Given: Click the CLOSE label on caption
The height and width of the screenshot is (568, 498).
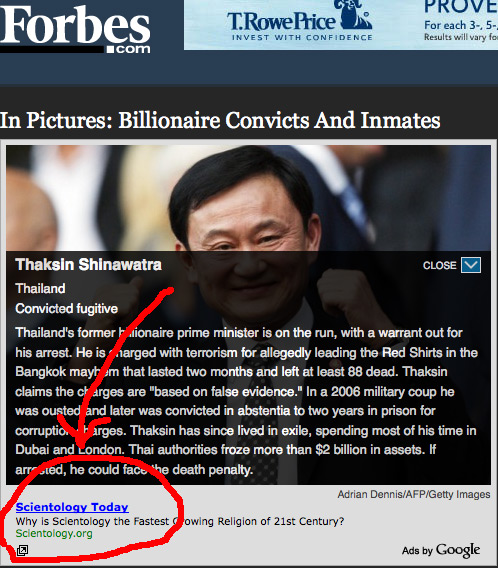Looking at the screenshot, I should tap(439, 266).
